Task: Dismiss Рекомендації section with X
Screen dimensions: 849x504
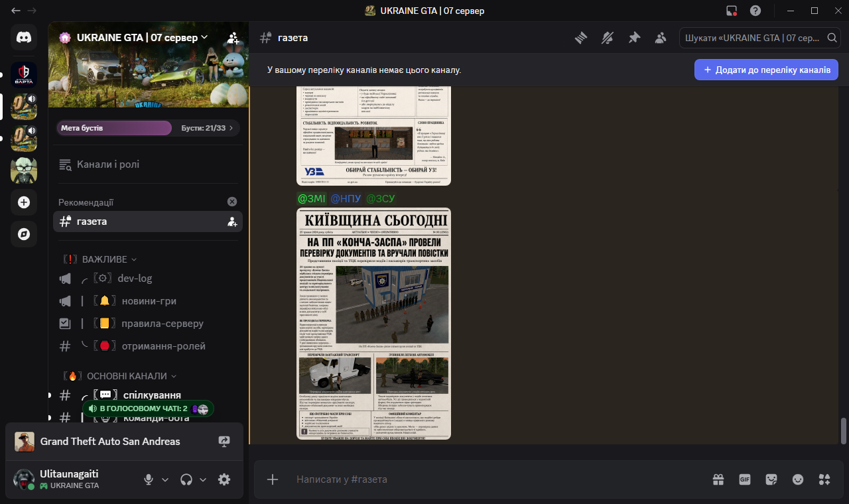Action: pyautogui.click(x=232, y=202)
